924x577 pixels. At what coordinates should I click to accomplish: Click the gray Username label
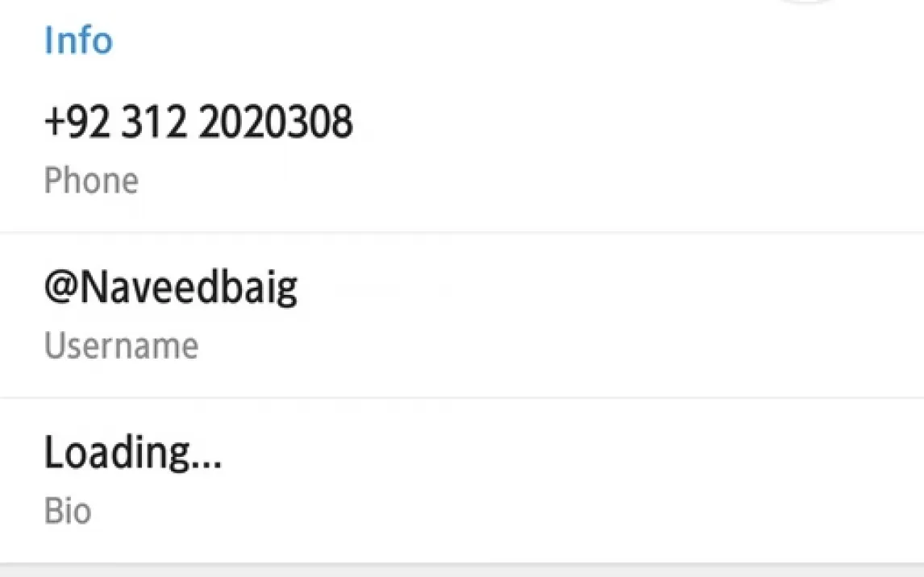pos(122,346)
